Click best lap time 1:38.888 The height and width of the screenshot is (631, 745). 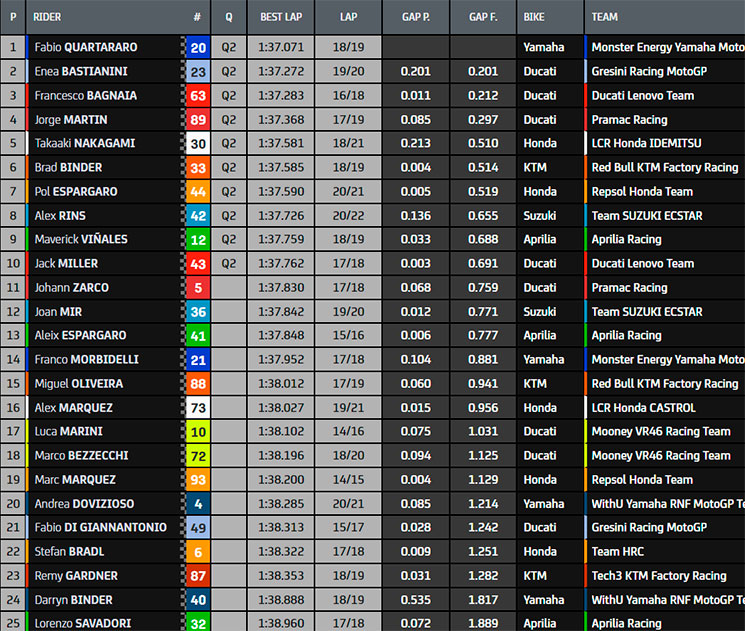281,600
